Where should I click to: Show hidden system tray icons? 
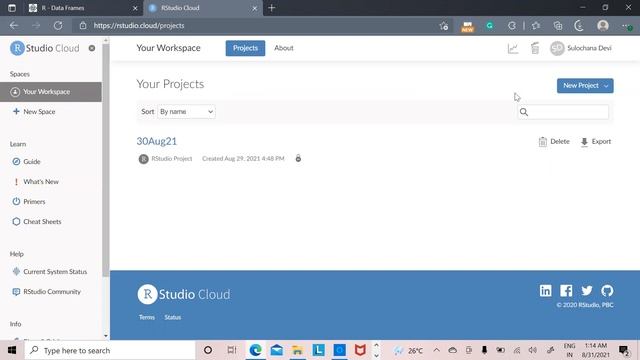[x=436, y=350]
